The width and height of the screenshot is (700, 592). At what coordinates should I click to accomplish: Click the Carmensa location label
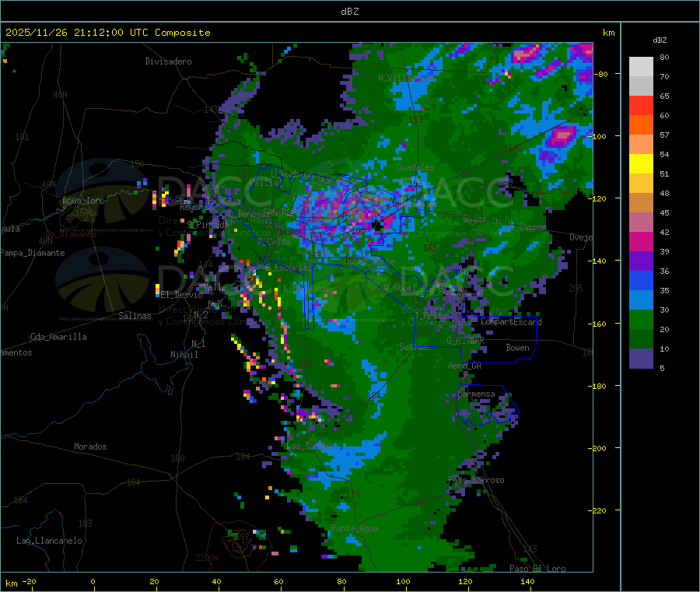click(476, 394)
